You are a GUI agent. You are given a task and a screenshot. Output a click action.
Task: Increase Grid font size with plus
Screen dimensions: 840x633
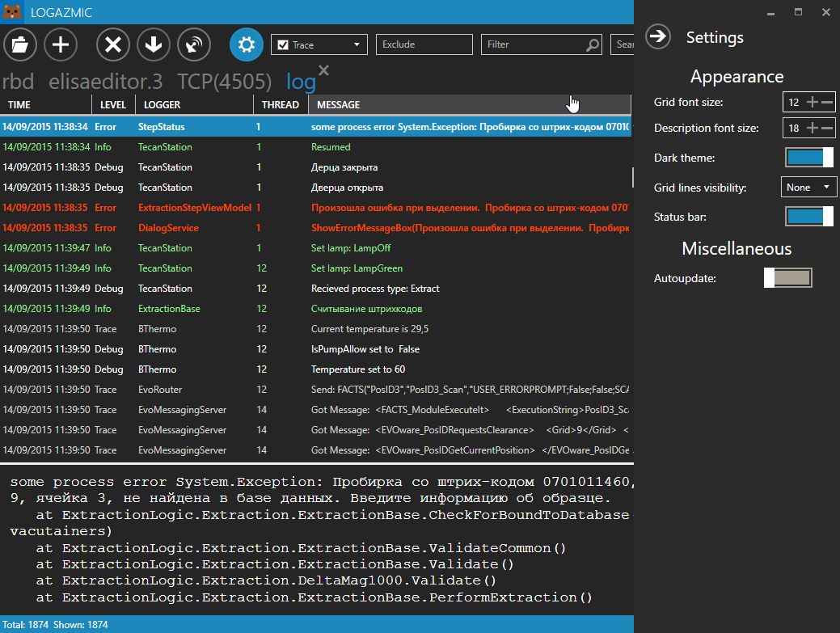pos(813,102)
